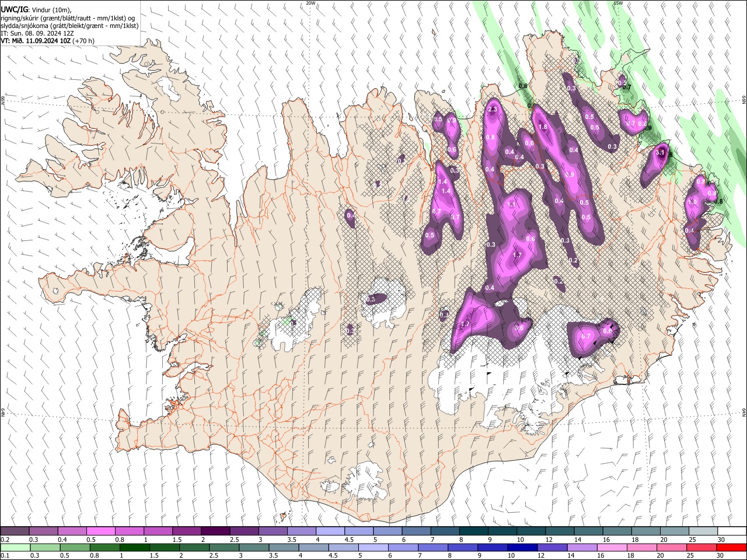Viewport: 747px width, 560px height.
Task: Pick the top legend swatch between 1 and 1.5
Action: tap(158, 531)
